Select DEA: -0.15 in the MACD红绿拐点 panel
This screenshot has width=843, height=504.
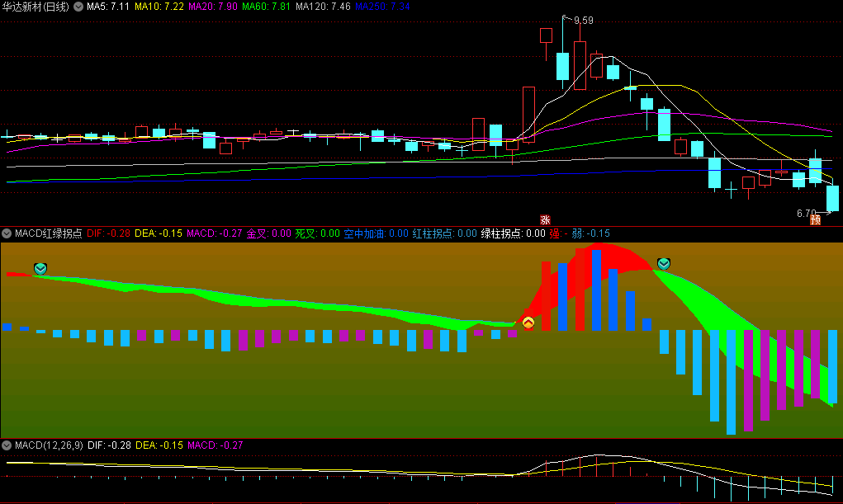pyautogui.click(x=159, y=233)
